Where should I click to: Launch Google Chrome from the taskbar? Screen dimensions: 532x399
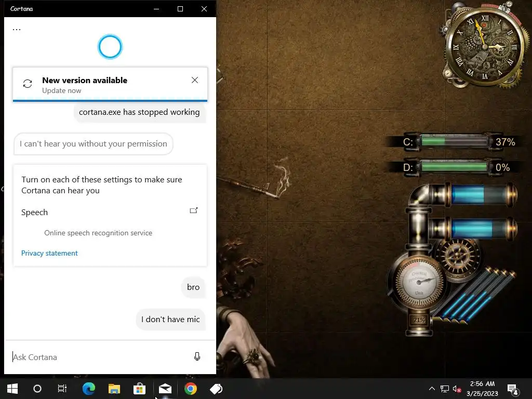(191, 389)
